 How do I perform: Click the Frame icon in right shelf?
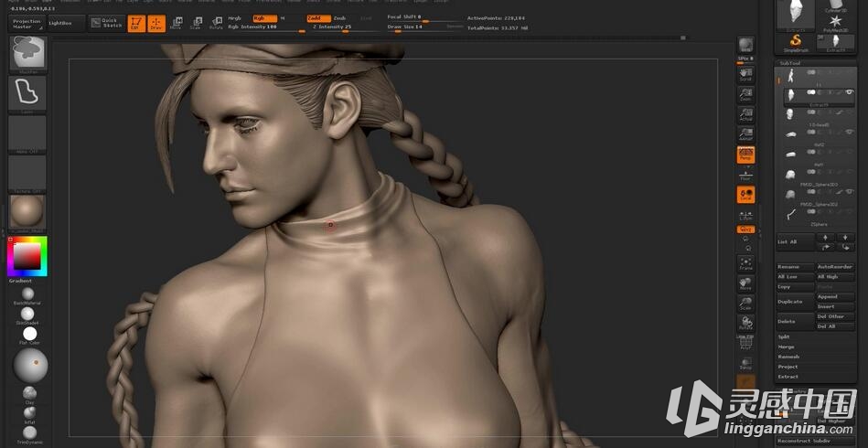click(x=745, y=263)
